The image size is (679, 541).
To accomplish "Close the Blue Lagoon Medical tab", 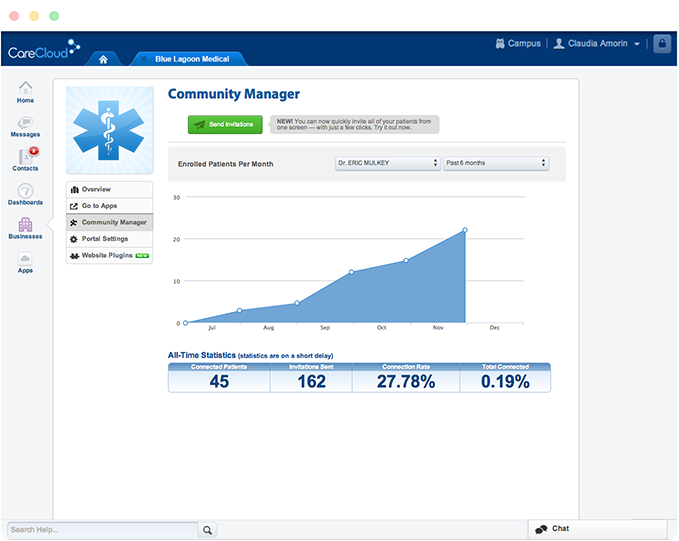I will 144,58.
